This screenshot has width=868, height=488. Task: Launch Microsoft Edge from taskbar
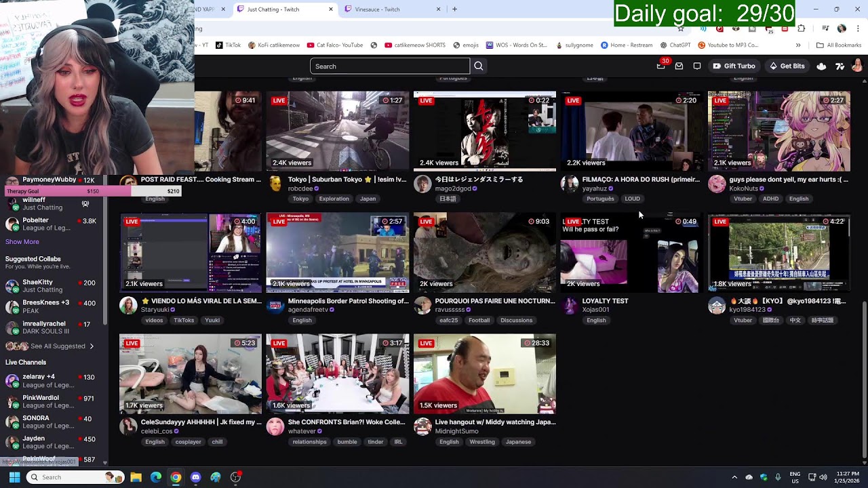pos(156,477)
